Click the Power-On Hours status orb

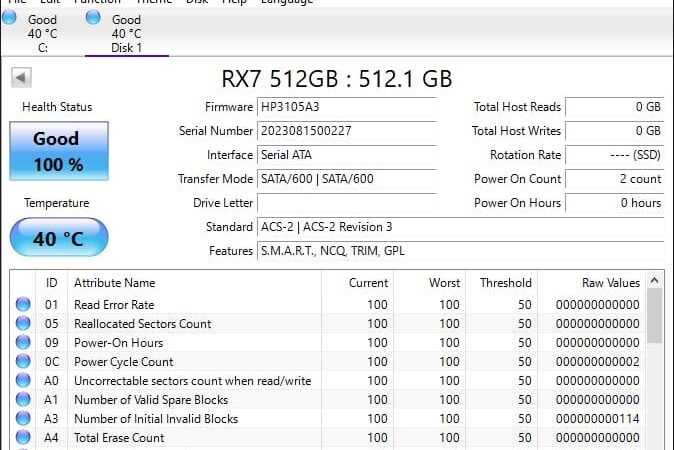tap(22, 343)
